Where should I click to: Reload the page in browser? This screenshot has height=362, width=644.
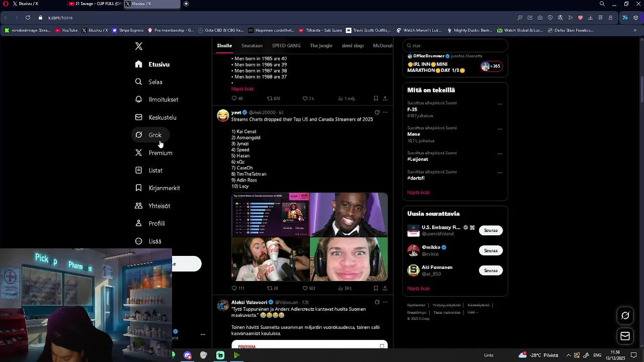[28, 18]
